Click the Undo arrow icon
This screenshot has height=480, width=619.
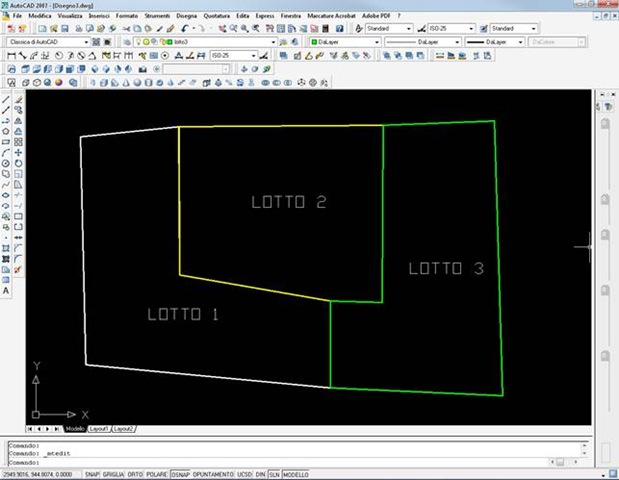(x=185, y=28)
